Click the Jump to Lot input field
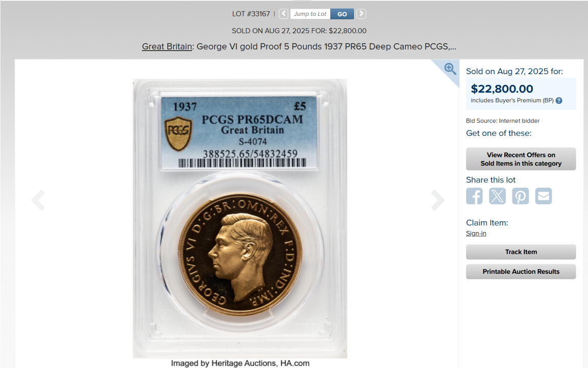The width and height of the screenshot is (588, 368). pyautogui.click(x=310, y=14)
